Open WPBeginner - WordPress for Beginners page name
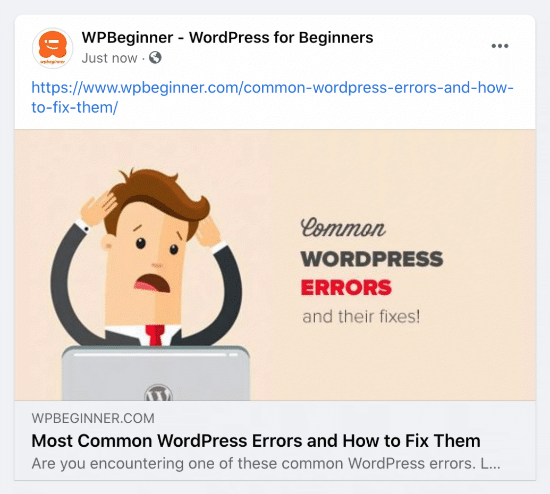 pos(227,37)
